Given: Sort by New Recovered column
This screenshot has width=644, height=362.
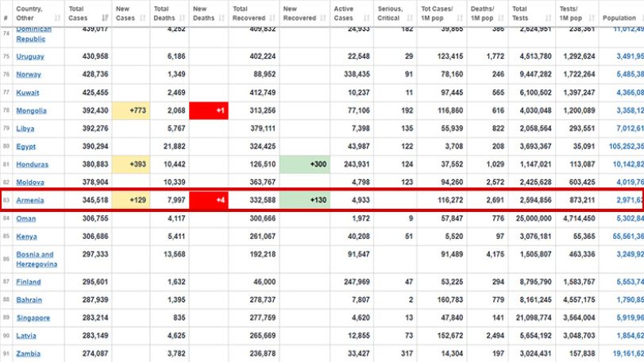Looking at the screenshot, I should pos(304,13).
